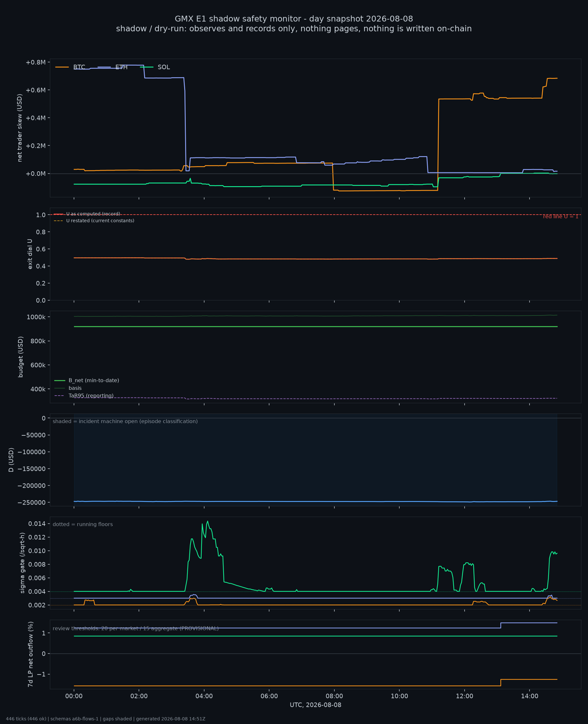The width and height of the screenshot is (588, 724).
Task: Select the "SOL" legend label
Action: pyautogui.click(x=164, y=67)
